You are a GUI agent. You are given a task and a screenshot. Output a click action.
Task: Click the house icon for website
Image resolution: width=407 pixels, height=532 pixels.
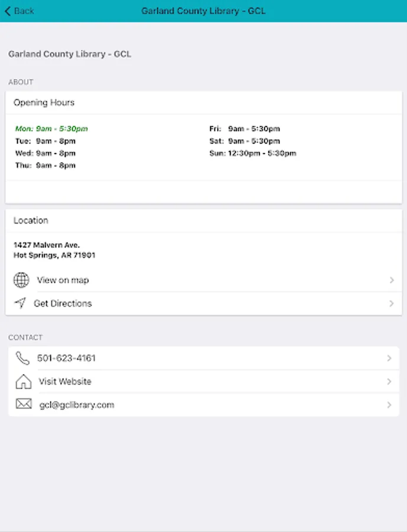(23, 381)
